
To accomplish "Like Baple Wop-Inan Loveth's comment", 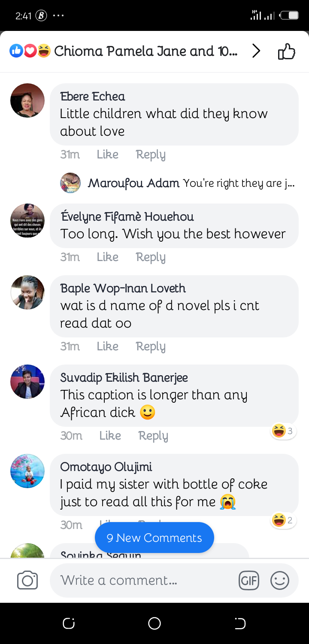I will pos(107,346).
